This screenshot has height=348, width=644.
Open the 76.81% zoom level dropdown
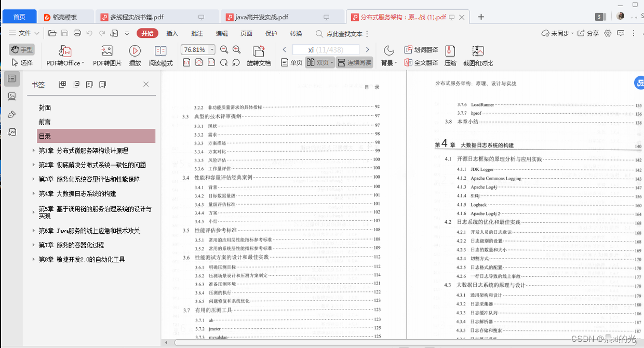point(212,50)
